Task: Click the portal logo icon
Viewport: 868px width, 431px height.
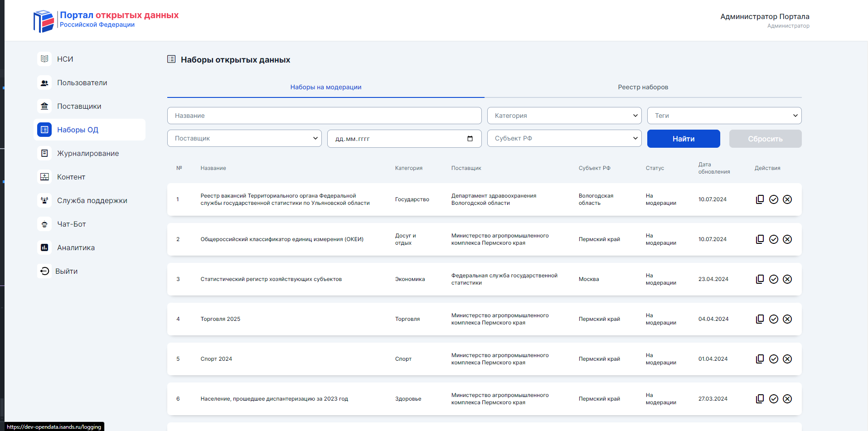Action: [x=44, y=21]
